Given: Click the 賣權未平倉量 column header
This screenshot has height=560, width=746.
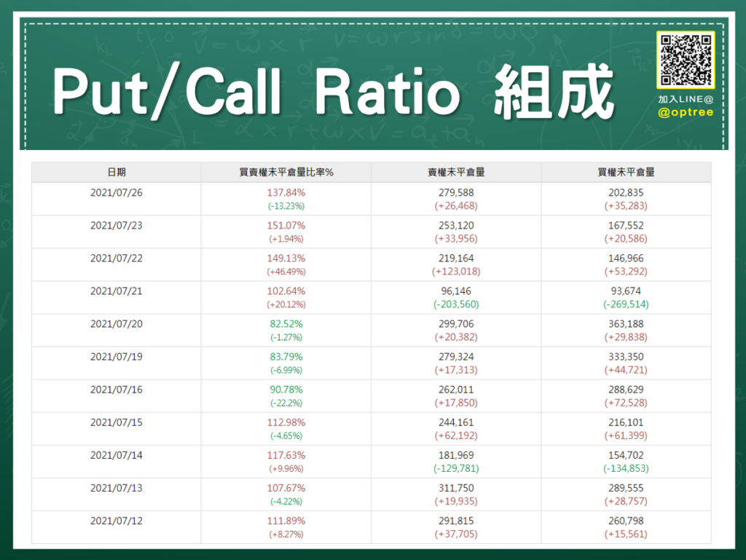Looking at the screenshot, I should [455, 171].
